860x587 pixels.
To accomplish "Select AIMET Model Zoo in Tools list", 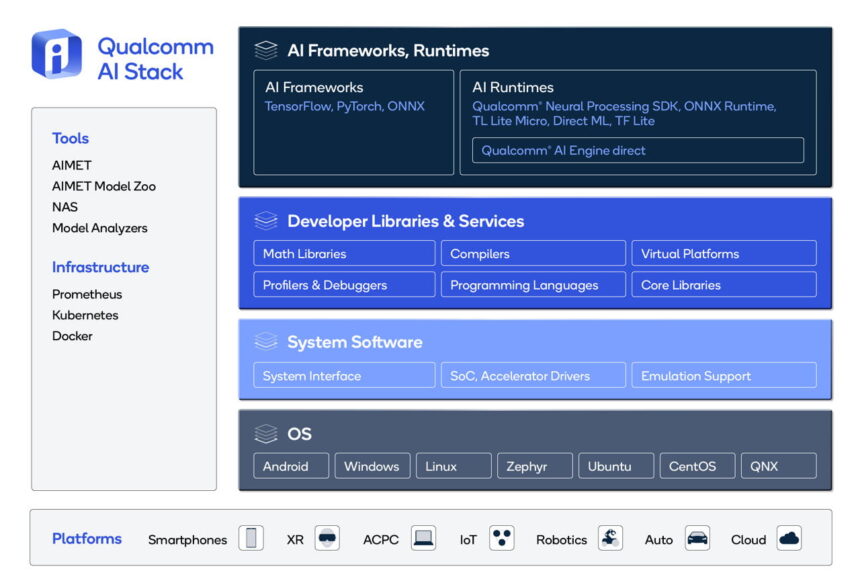I will point(104,186).
